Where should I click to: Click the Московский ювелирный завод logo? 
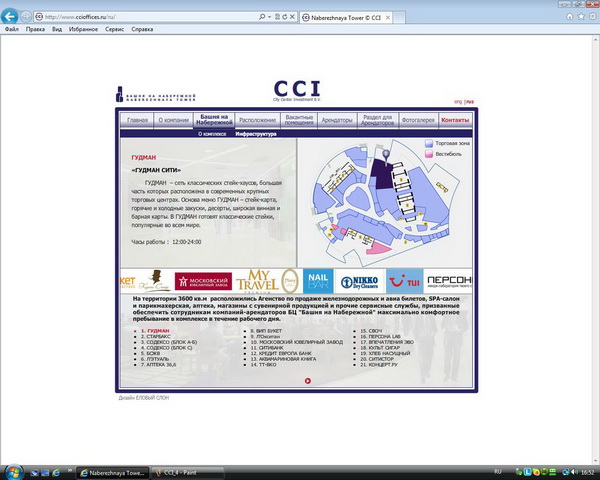point(203,281)
